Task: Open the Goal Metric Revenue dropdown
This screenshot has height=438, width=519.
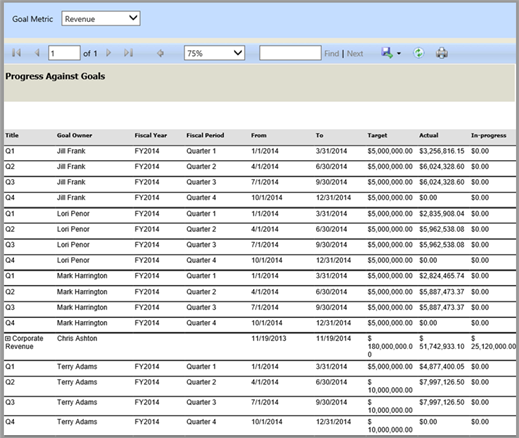Action: click(x=101, y=19)
